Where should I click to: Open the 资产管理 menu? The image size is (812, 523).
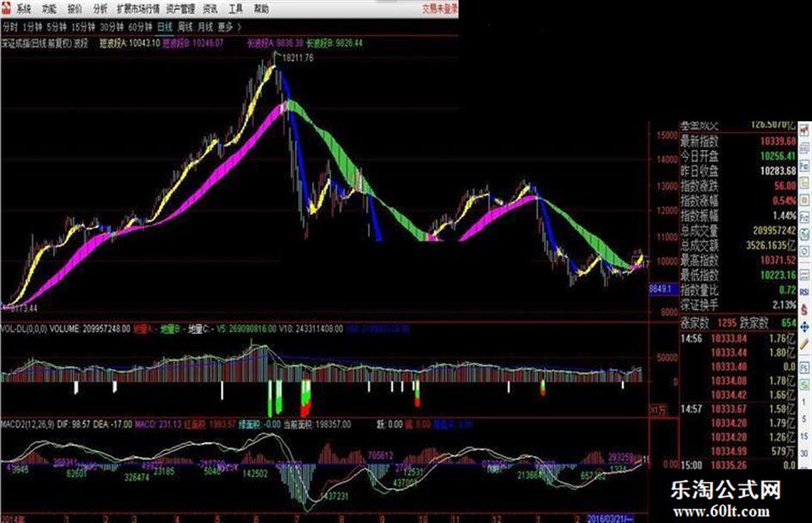[180, 9]
